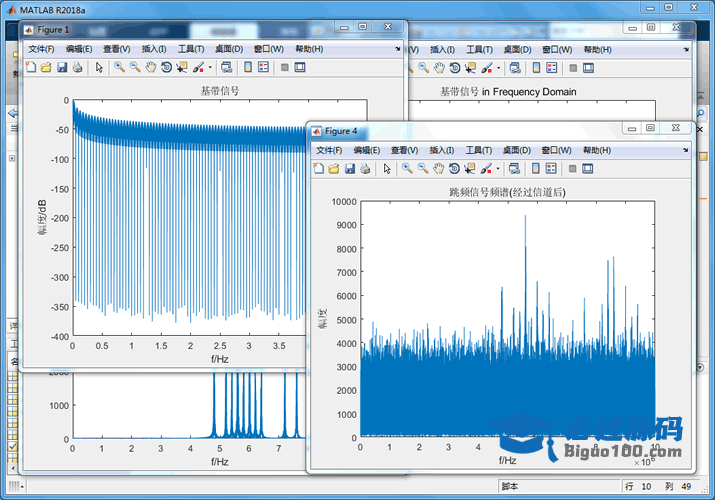Click Insert Legend icon in background figure
This screenshot has height=500, width=715.
pos(552,68)
